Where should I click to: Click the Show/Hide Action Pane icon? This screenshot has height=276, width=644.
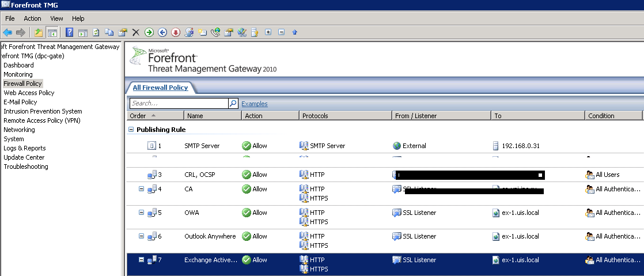pyautogui.click(x=83, y=32)
